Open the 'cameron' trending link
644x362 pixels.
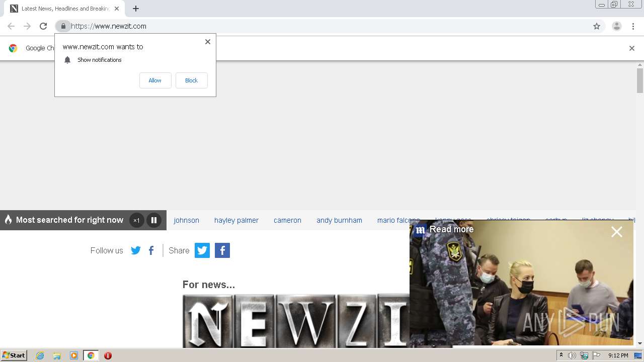288,220
